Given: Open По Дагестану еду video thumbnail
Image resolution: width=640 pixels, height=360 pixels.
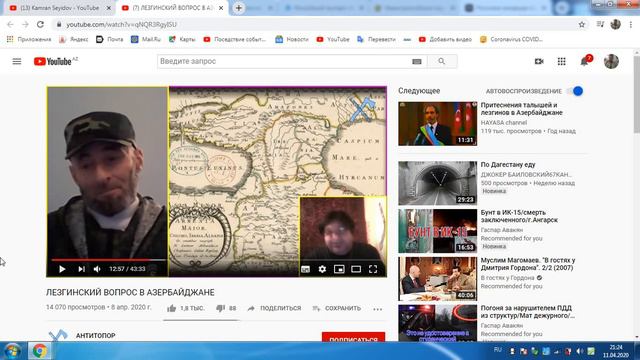Looking at the screenshot, I should pos(438,183).
